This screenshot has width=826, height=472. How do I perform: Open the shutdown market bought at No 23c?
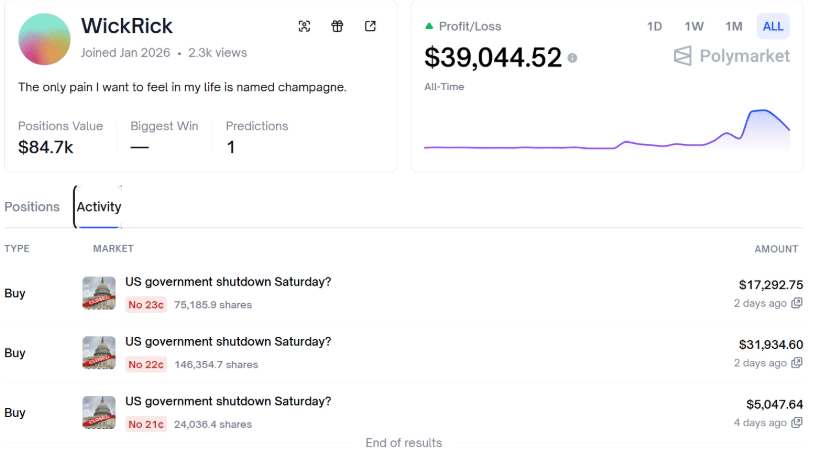[x=228, y=282]
